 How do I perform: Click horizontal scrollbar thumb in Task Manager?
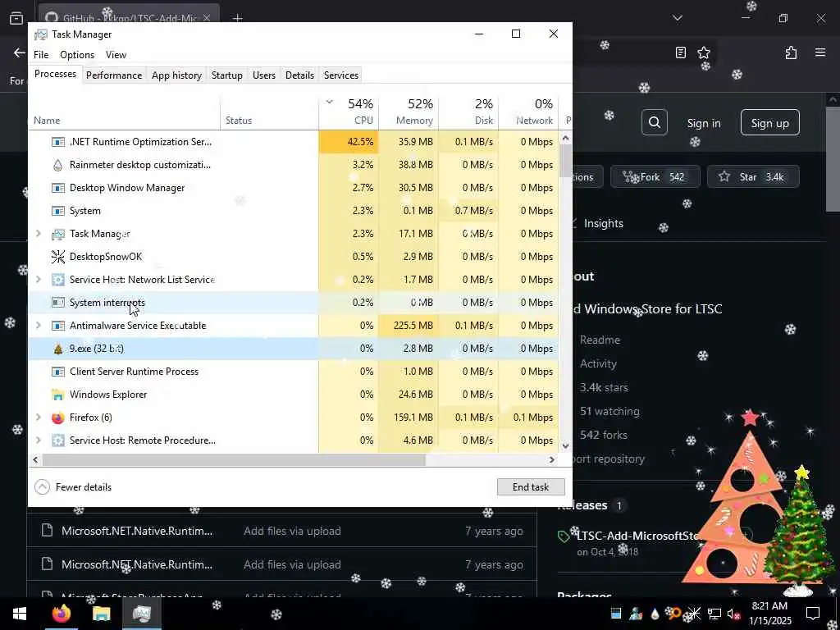coord(234,459)
